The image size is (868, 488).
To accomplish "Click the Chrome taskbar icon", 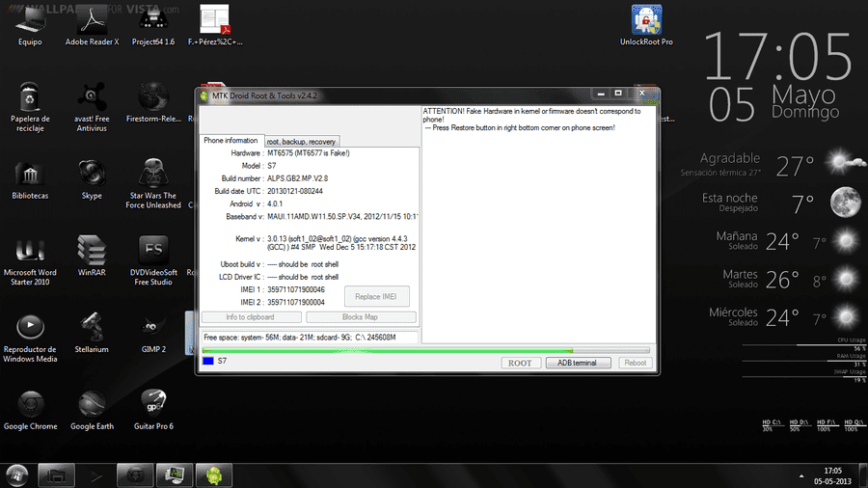I will [x=136, y=475].
